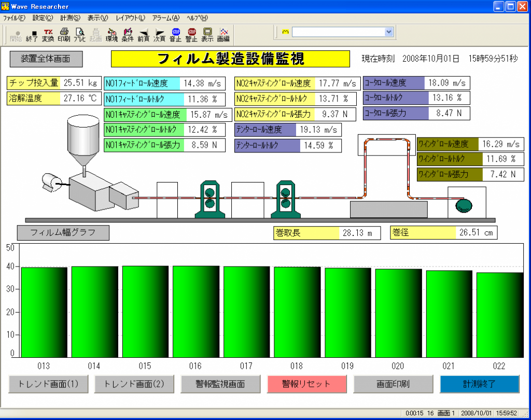Open the 画編 screen editor icon
This screenshot has width=531, height=420.
coord(223,35)
